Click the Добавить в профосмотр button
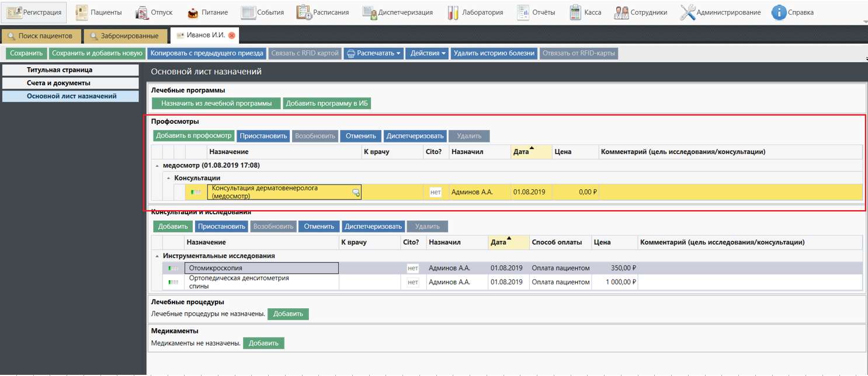This screenshot has height=376, width=868. tap(194, 136)
